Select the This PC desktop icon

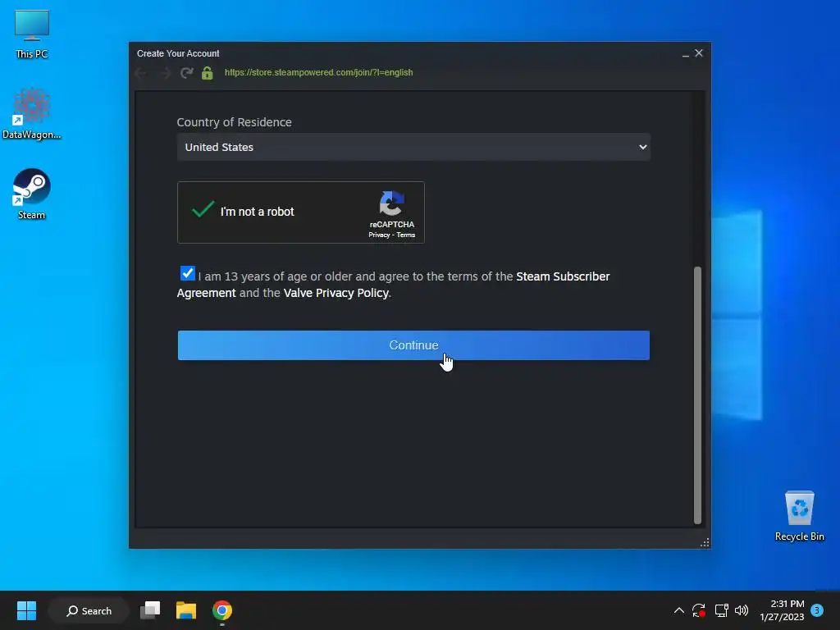coord(32,34)
